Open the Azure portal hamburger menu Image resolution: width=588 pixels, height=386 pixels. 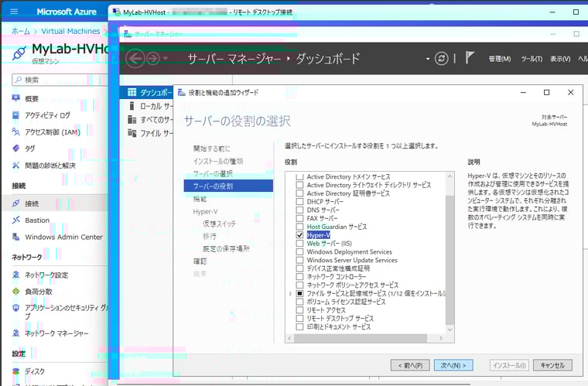[x=14, y=12]
